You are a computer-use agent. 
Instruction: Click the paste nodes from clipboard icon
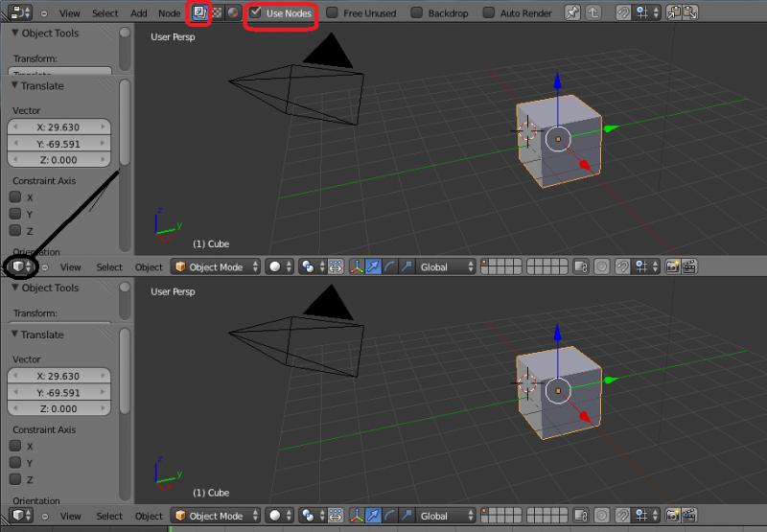pos(689,12)
